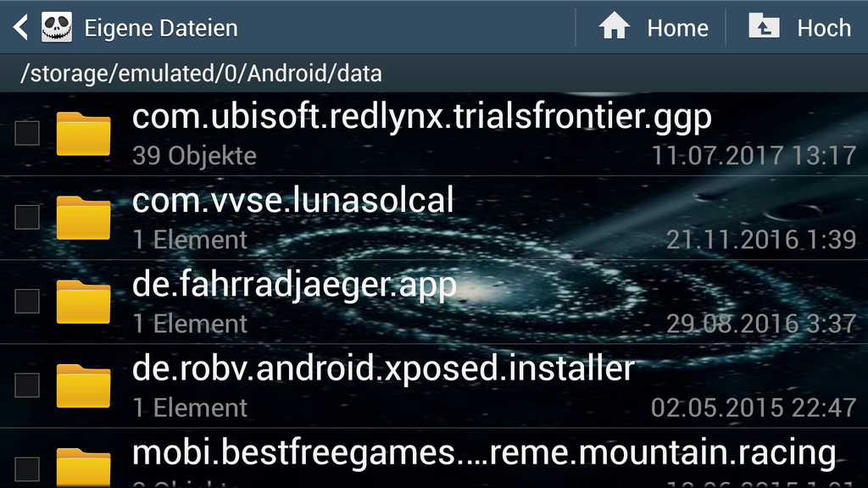868x488 pixels.
Task: Tap the Home button label
Action: pyautogui.click(x=677, y=28)
